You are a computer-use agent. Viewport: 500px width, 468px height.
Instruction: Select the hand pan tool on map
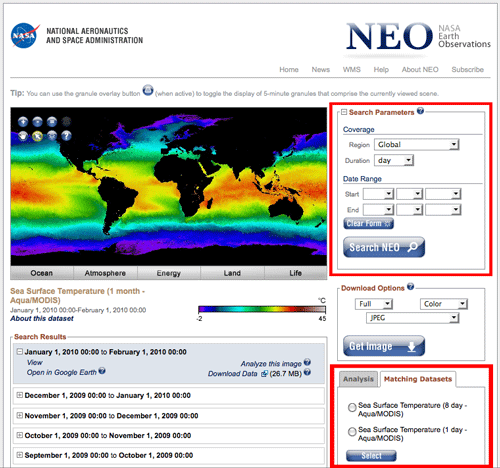pyautogui.click(x=23, y=136)
